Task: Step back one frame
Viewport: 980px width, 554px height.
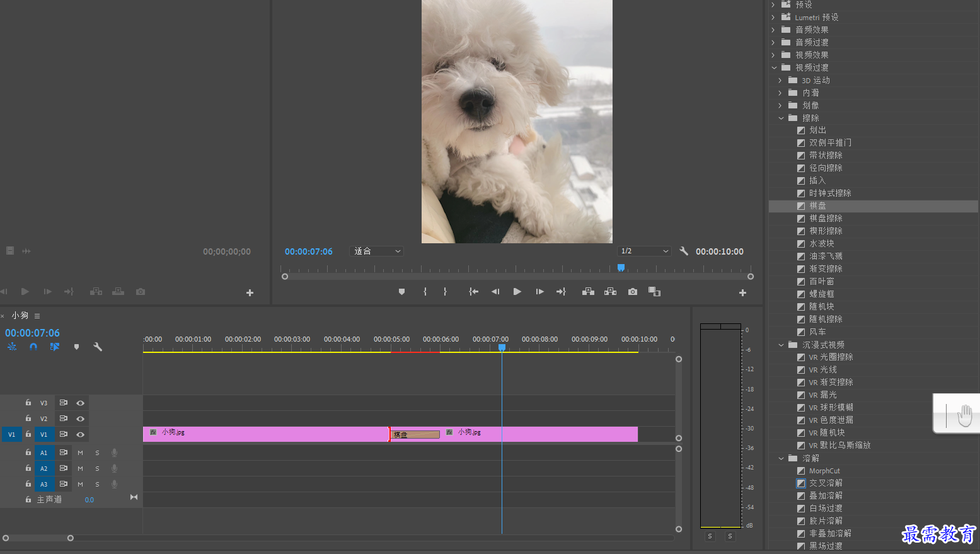Action: 495,292
